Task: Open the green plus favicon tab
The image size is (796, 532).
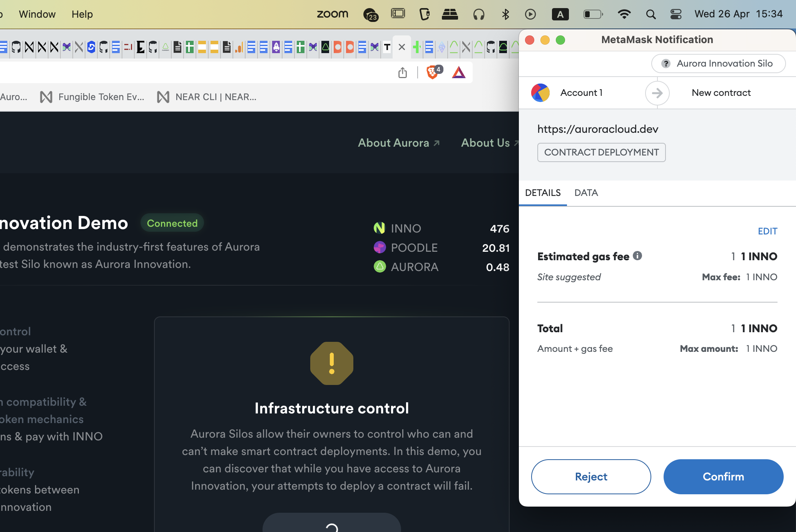Action: (417, 47)
